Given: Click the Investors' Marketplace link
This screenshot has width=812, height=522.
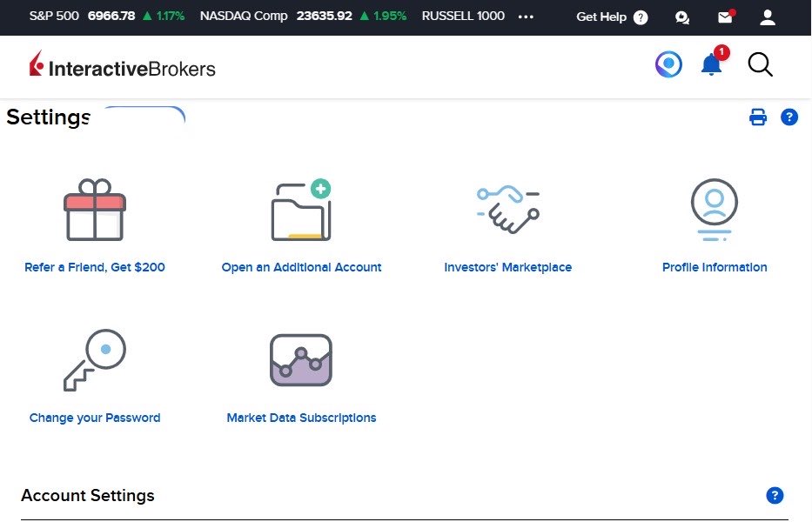Looking at the screenshot, I should tap(508, 267).
